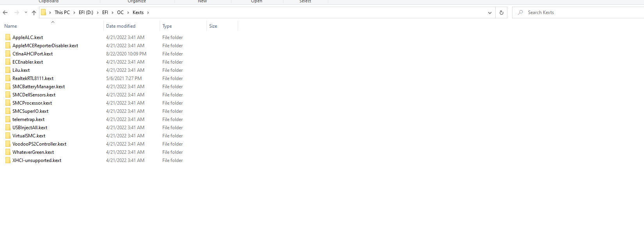
Task: Click the Forward navigation arrow
Action: [x=16, y=12]
